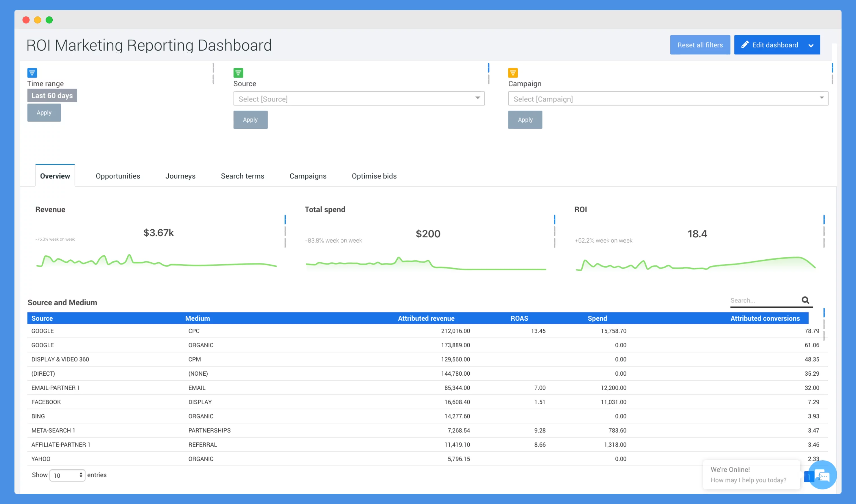Click the pencil icon on Edit dashboard
This screenshot has width=856, height=504.
click(x=745, y=45)
